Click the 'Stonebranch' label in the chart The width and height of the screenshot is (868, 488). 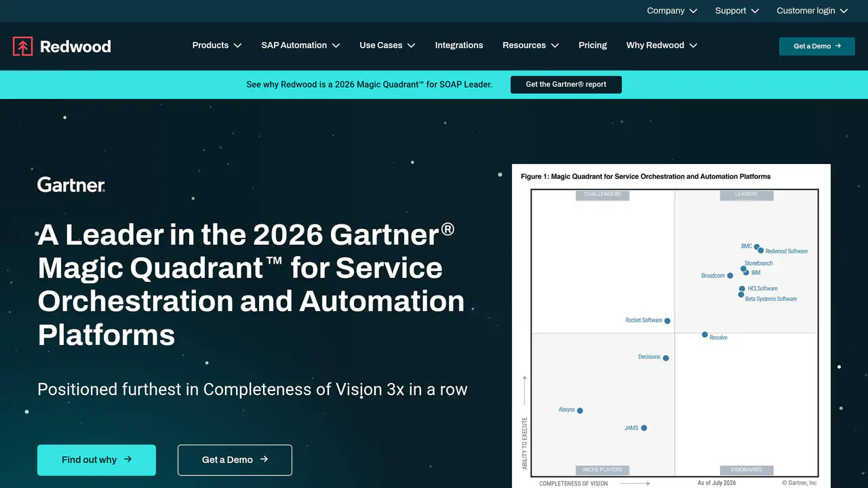pyautogui.click(x=759, y=263)
